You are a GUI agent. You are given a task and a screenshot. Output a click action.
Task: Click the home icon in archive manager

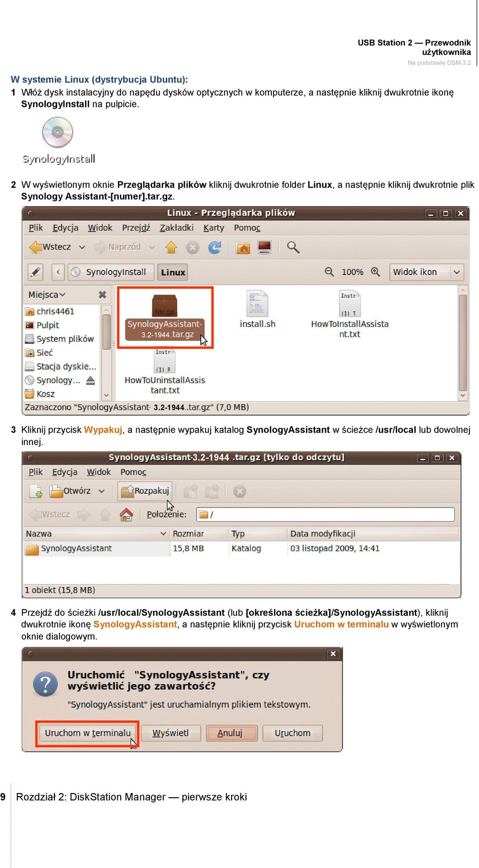127,515
